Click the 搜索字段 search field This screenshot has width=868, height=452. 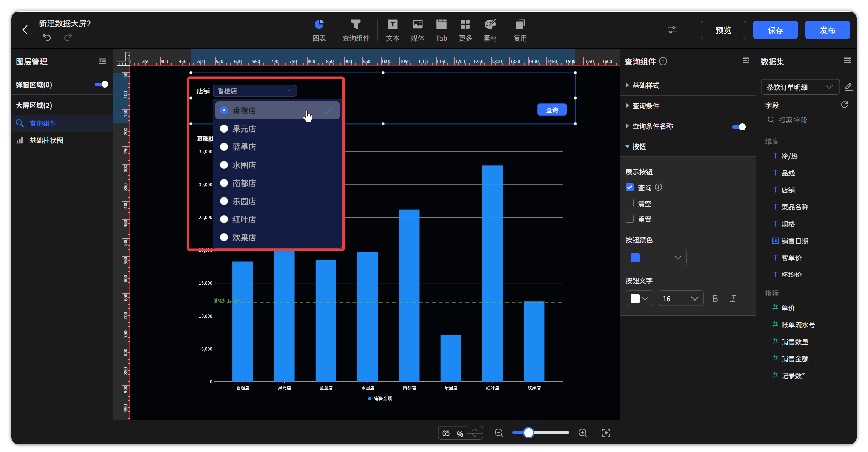point(807,120)
